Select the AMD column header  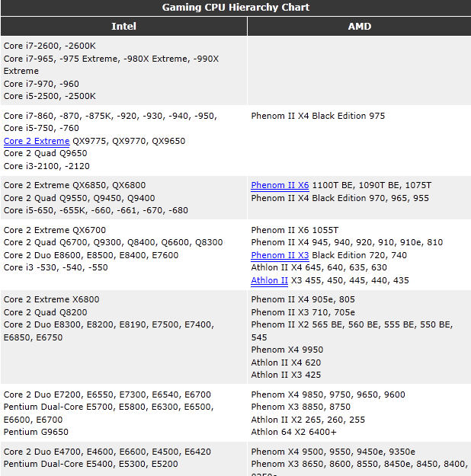coord(360,27)
